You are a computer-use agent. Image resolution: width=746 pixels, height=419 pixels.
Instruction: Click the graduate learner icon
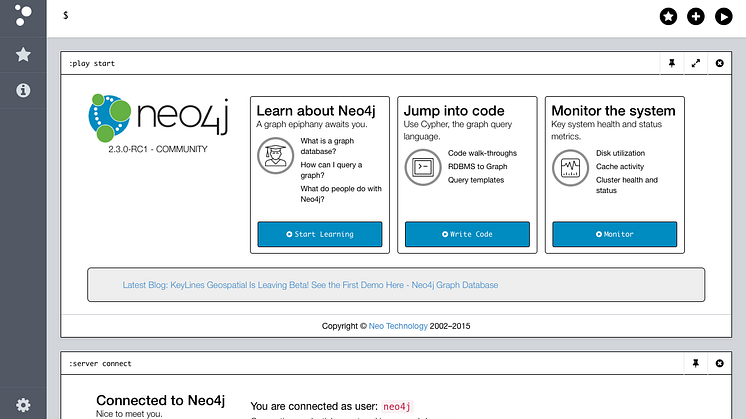[275, 156]
